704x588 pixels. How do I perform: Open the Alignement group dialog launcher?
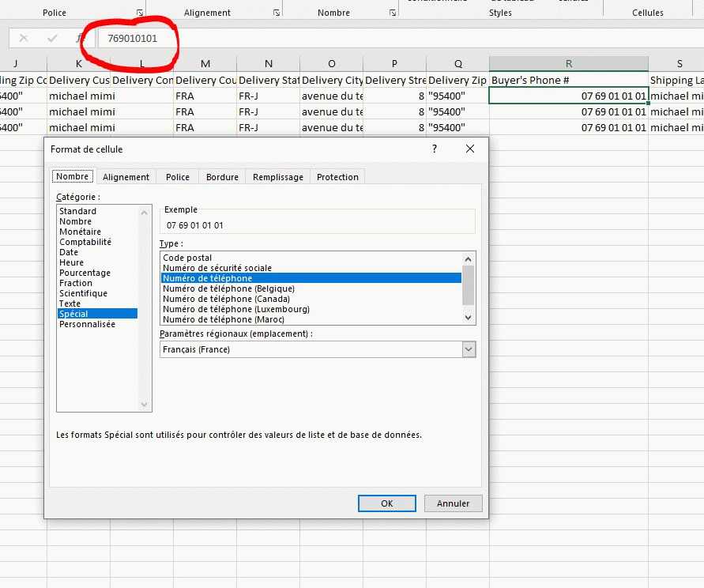(277, 13)
